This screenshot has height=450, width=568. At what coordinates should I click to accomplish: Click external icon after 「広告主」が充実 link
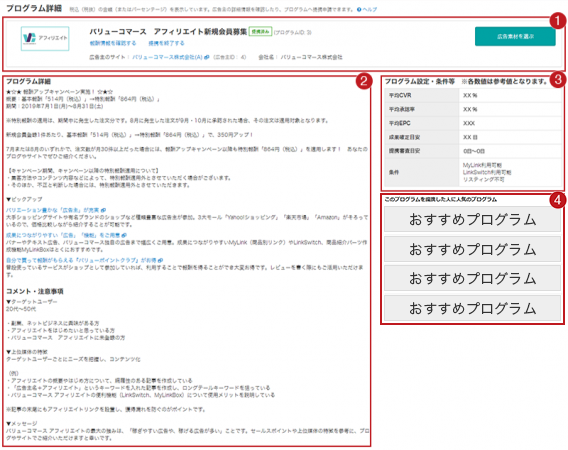[103, 210]
